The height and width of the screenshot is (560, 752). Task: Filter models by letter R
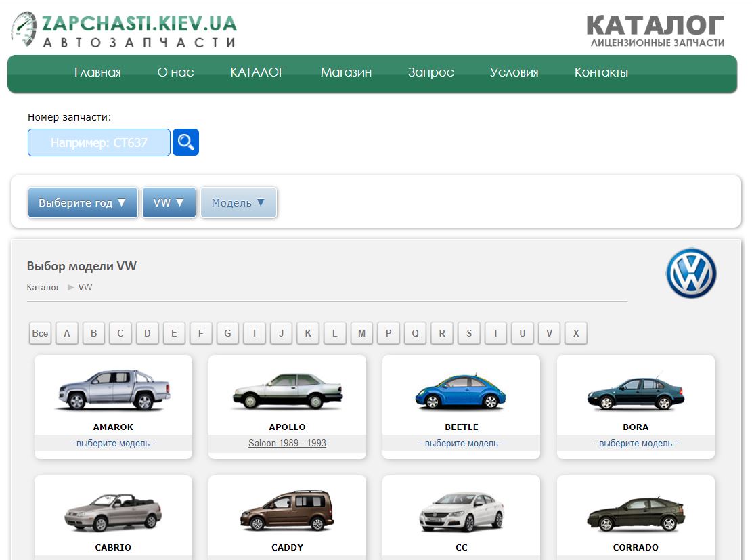pos(442,333)
